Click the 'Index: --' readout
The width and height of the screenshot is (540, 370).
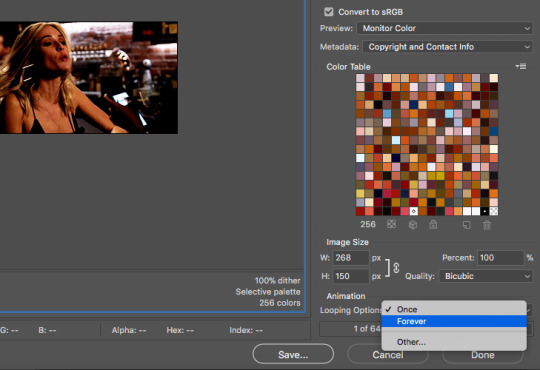[246, 330]
